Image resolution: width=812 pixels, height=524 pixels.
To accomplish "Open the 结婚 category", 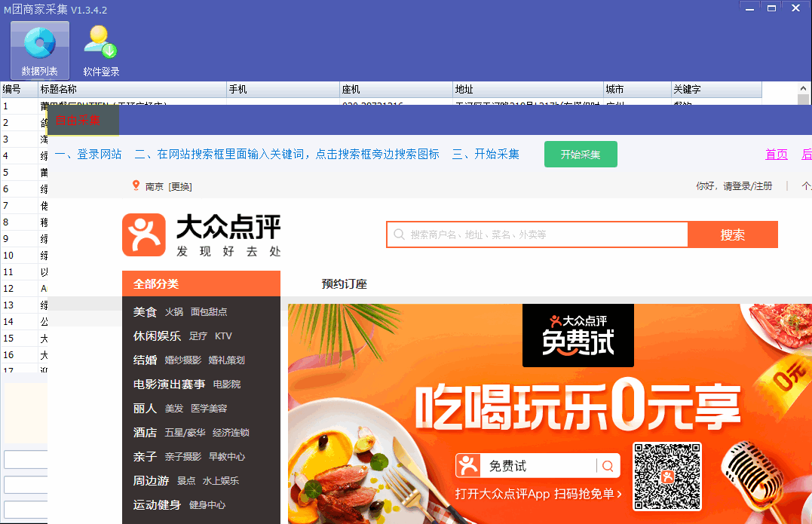I will (145, 360).
